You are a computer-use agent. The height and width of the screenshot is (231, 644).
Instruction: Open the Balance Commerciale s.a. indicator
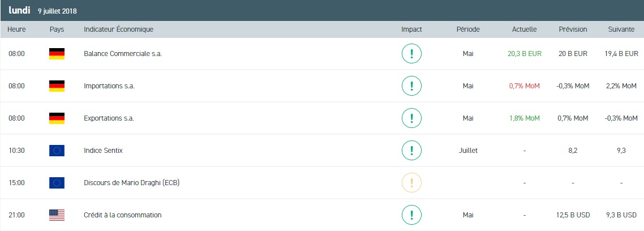click(118, 54)
